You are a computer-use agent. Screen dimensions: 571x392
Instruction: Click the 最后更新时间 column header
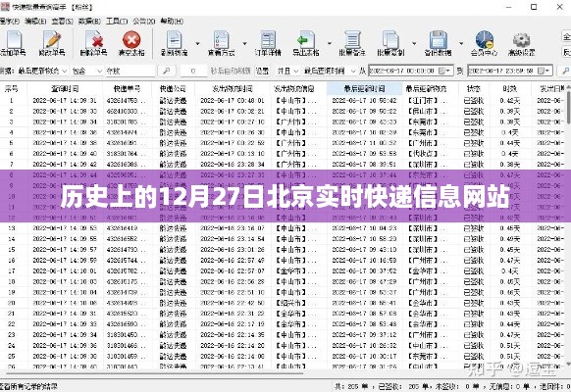point(365,88)
